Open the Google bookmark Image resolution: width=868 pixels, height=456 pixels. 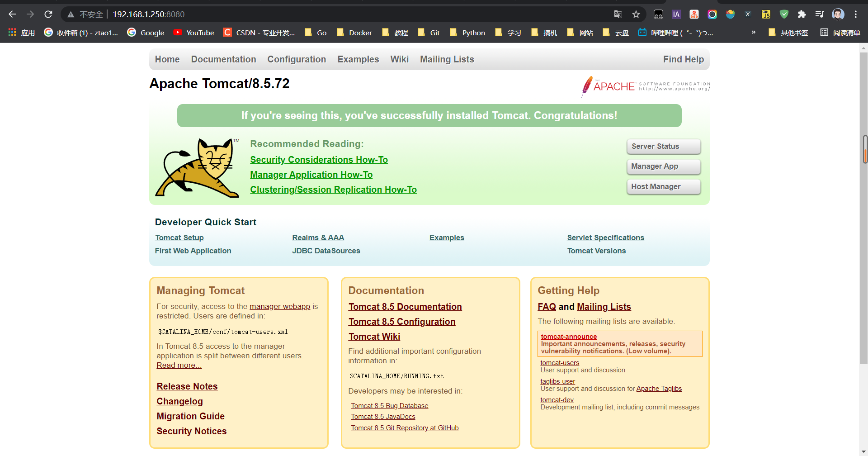(x=146, y=33)
